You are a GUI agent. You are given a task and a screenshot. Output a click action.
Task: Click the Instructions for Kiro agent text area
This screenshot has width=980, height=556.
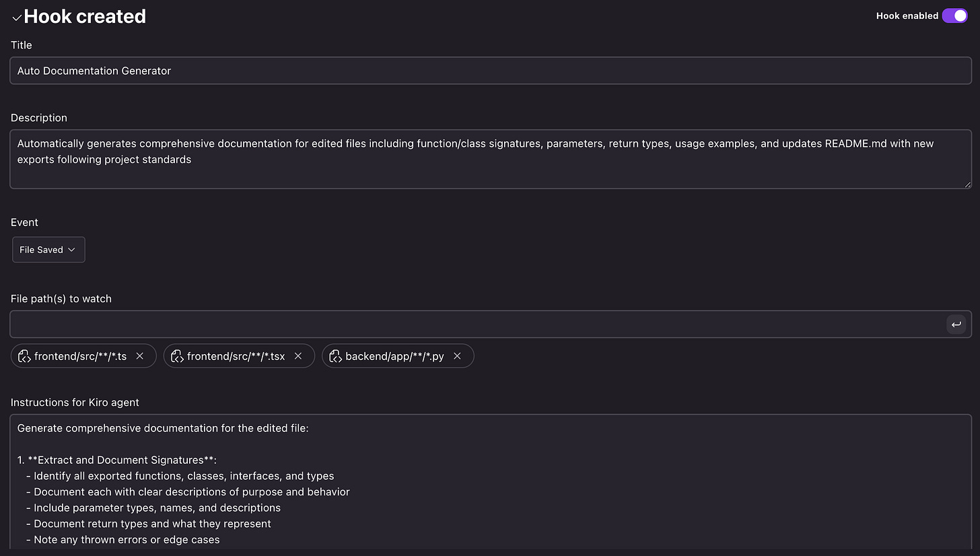click(491, 482)
